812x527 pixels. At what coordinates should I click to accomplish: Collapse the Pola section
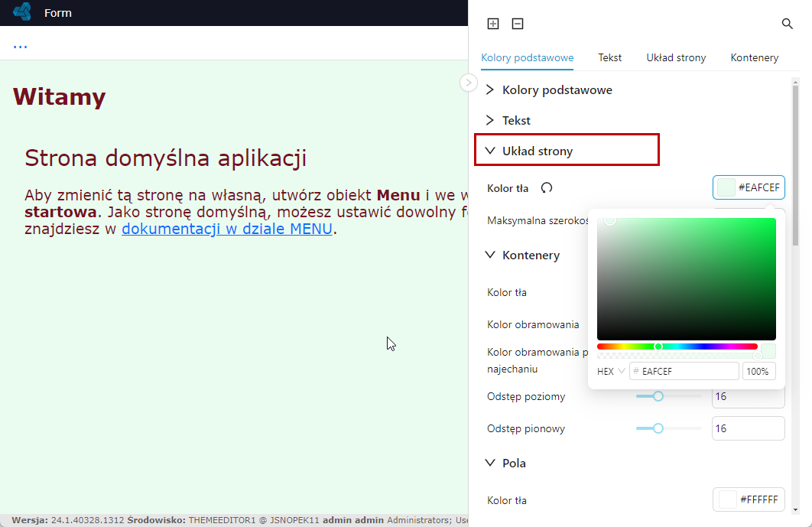pyautogui.click(x=506, y=464)
